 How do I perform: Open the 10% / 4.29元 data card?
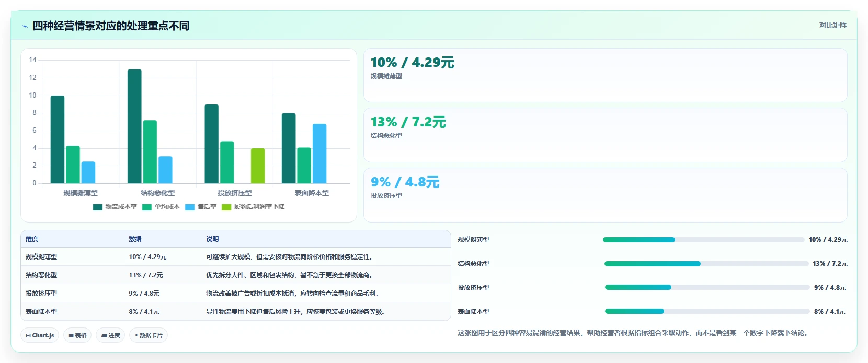606,75
